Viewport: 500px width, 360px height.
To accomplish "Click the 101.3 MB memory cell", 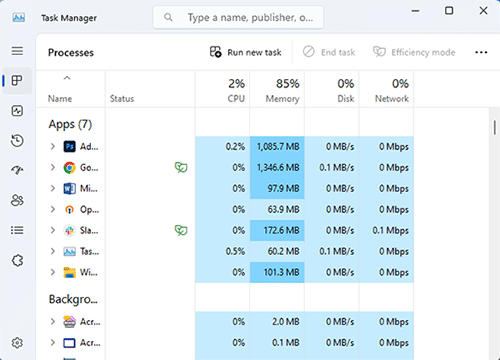I will 277,272.
